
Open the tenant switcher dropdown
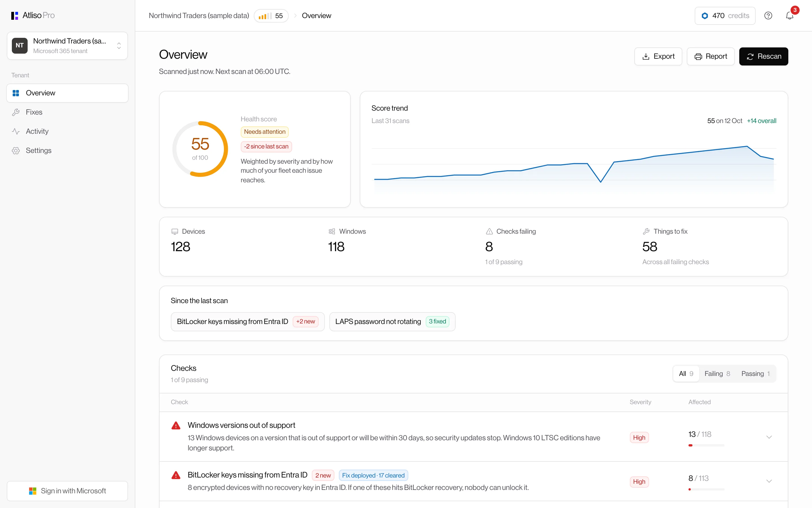click(x=67, y=46)
